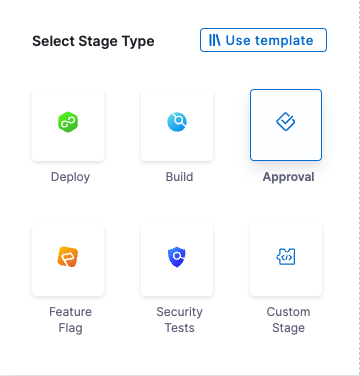
Task: Click the Security Tests text label
Action: coord(179,320)
